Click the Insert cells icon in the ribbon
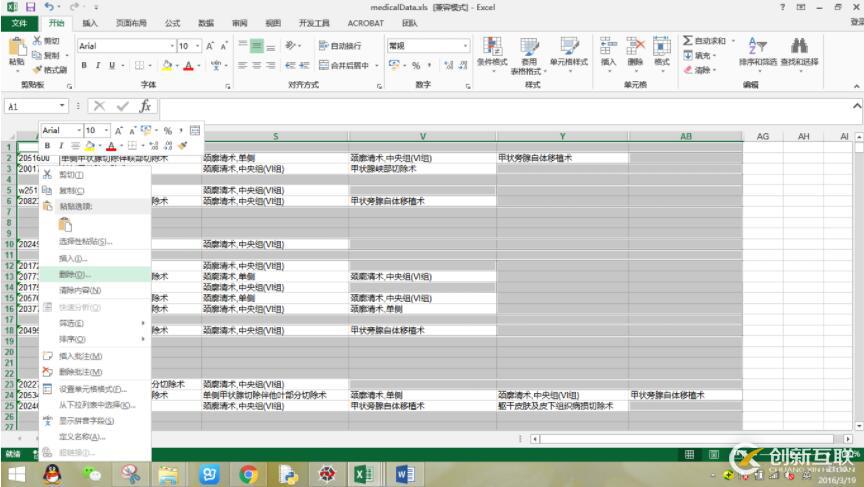This screenshot has height=487, width=864. [608, 46]
